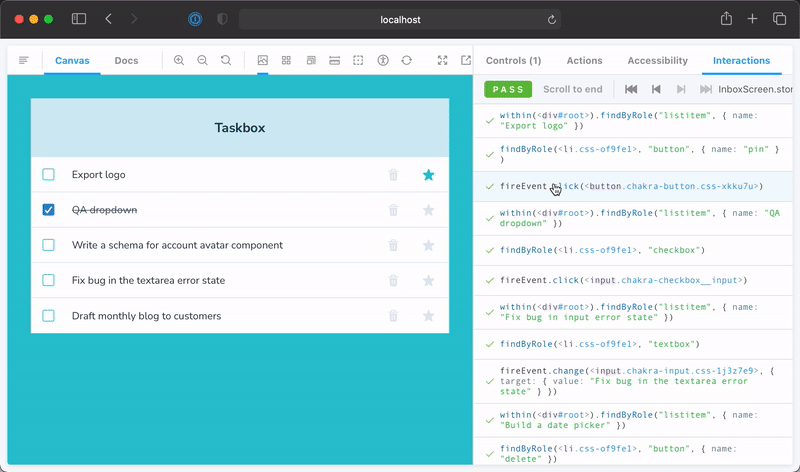The height and width of the screenshot is (472, 800).
Task: Apply grid using the grid icon
Action: coord(286,60)
